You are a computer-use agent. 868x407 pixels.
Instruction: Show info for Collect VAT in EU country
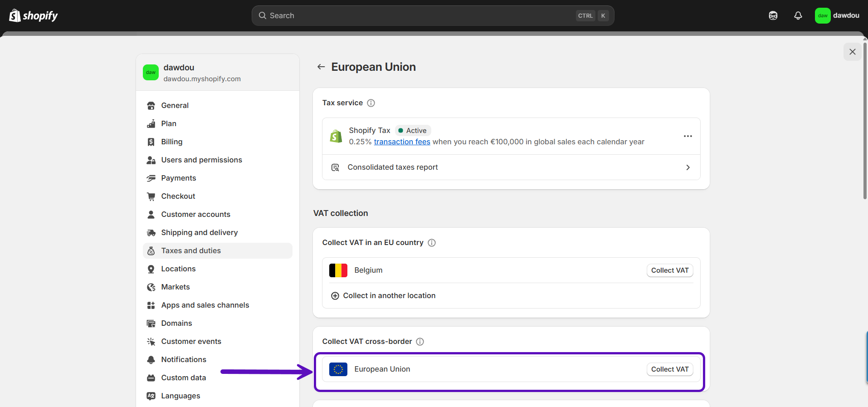coord(432,243)
